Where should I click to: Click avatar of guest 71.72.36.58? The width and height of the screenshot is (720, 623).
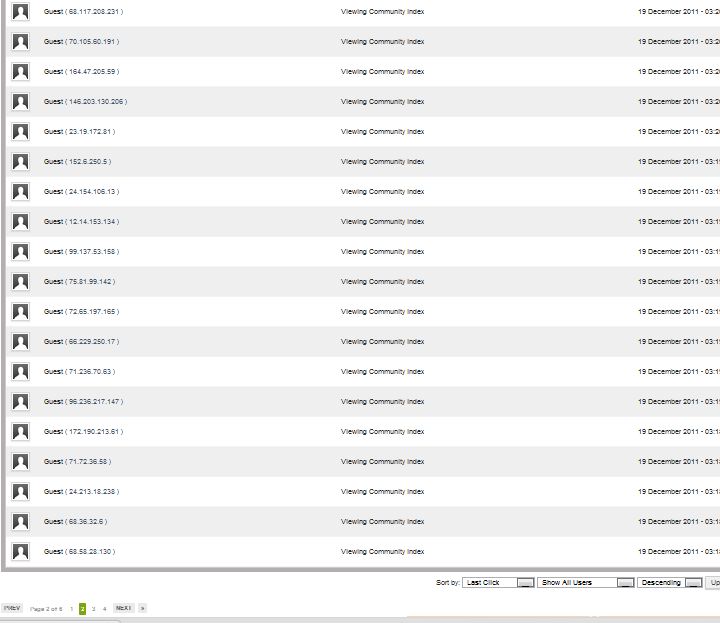(x=20, y=461)
